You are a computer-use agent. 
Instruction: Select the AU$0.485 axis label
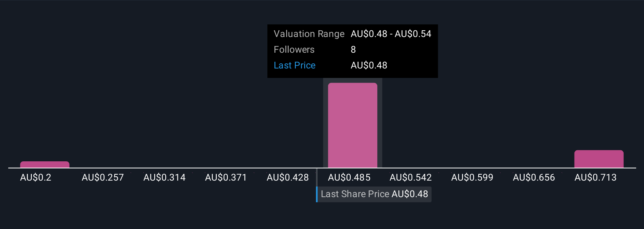point(349,177)
